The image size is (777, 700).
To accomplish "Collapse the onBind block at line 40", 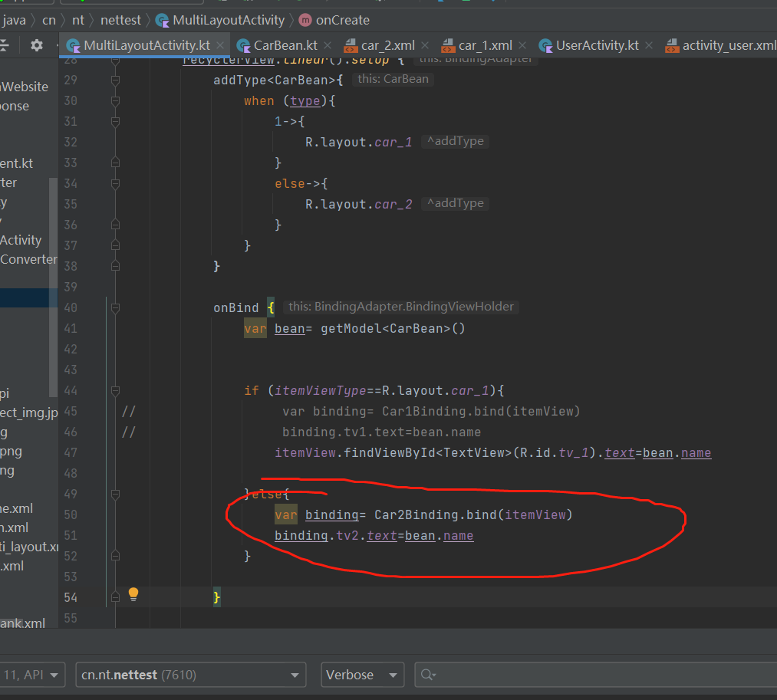I will (x=116, y=308).
